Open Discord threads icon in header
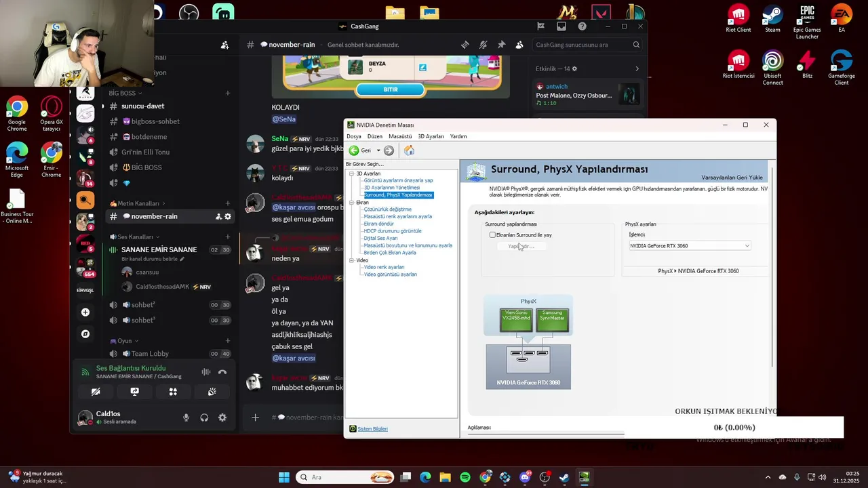 465,45
